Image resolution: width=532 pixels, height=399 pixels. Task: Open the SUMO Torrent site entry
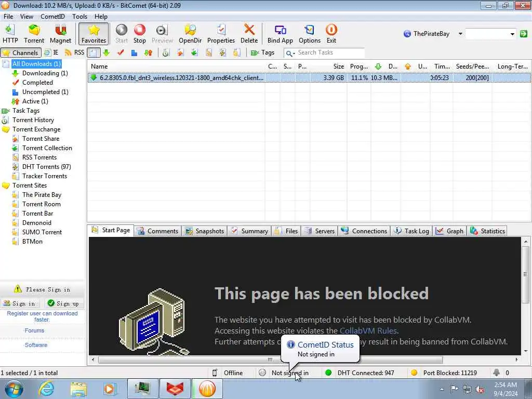[42, 232]
